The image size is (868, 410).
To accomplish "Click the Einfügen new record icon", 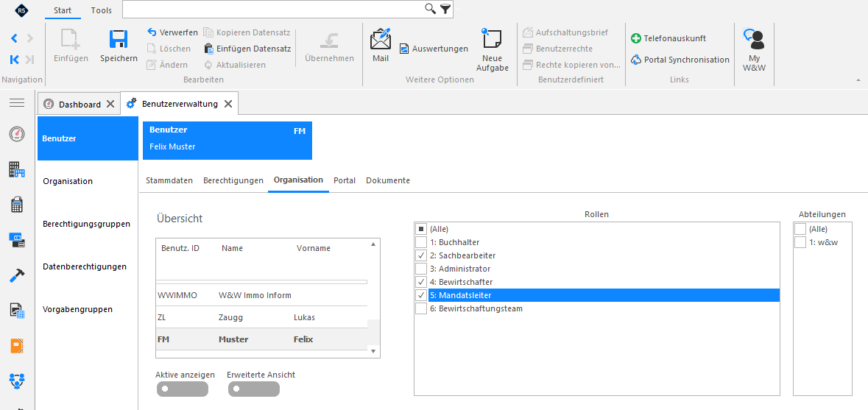I will [70, 39].
